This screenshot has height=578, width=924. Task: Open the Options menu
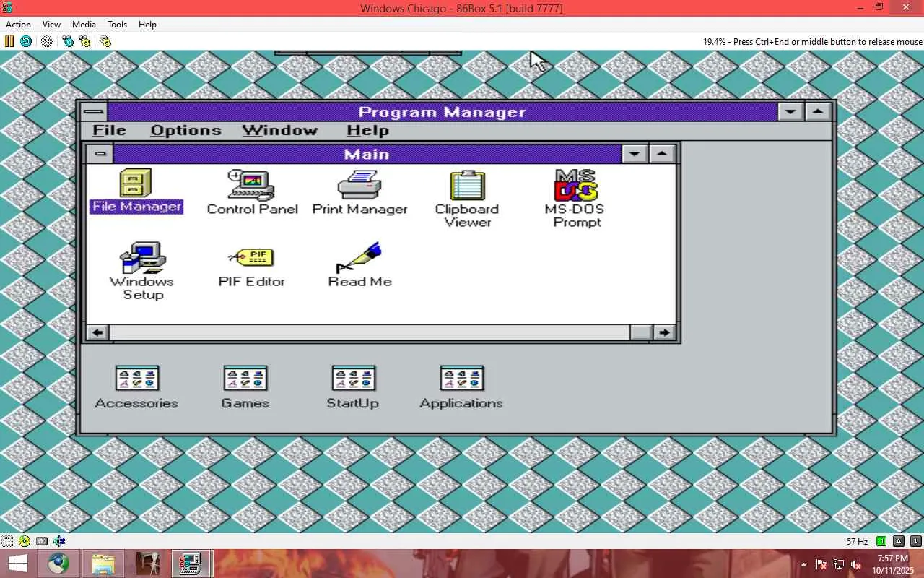coord(186,131)
